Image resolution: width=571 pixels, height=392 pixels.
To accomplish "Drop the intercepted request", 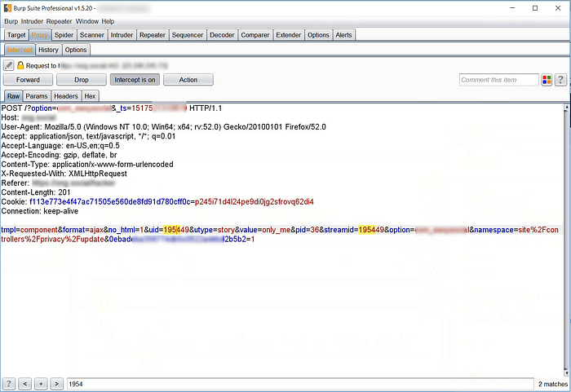I will (82, 80).
